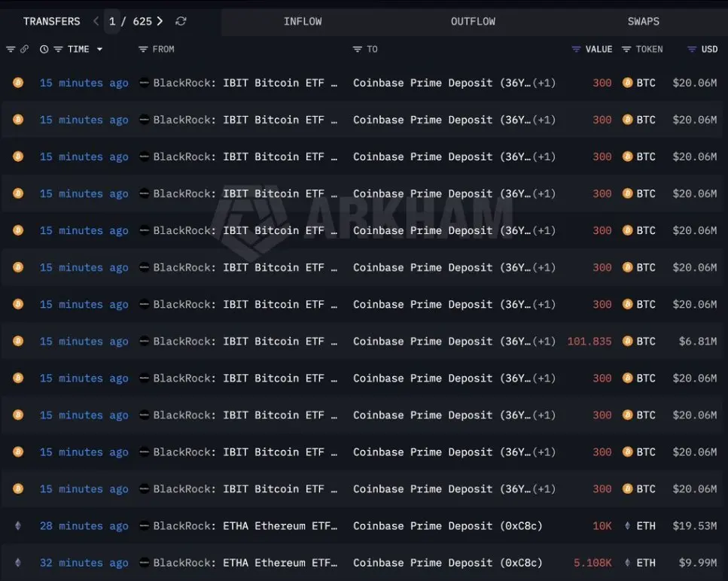Screen dimensions: 728x581
Task: Switch to the SWAPS tab
Action: (x=644, y=21)
